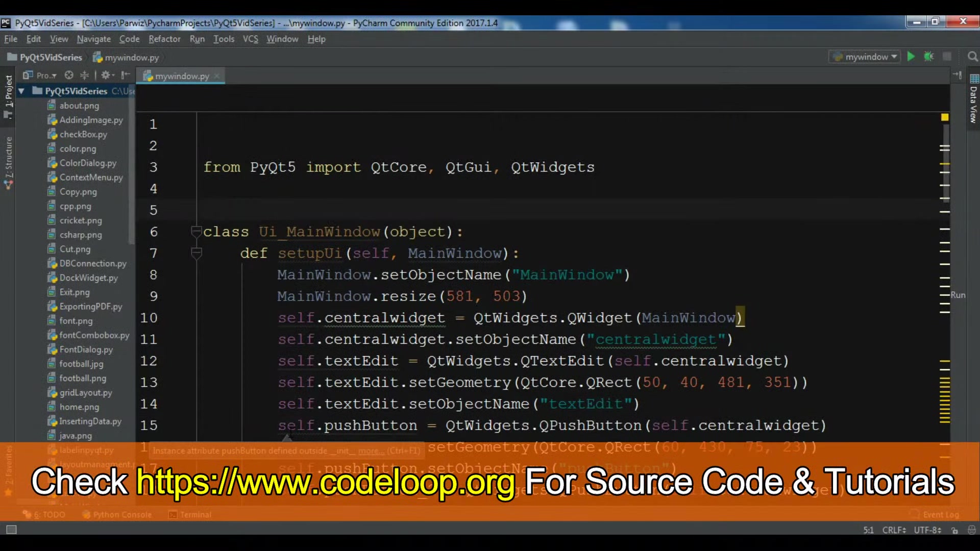
Task: Run the mywindow configuration
Action: (911, 57)
